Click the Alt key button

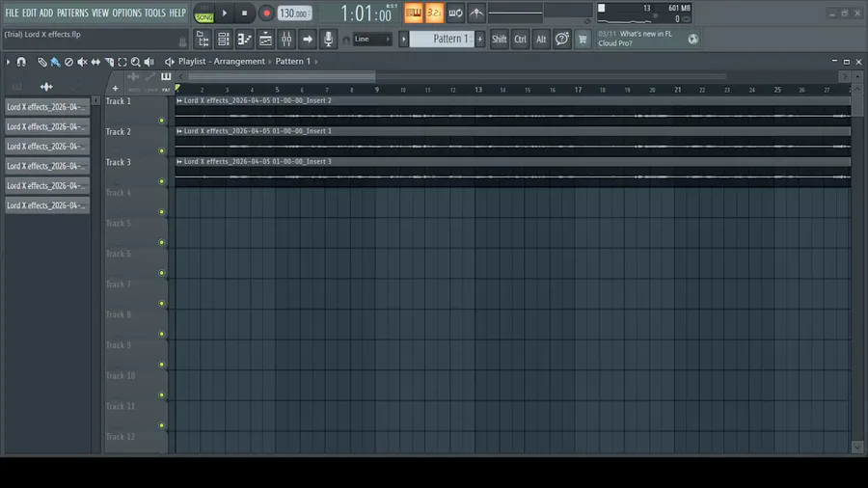541,40
